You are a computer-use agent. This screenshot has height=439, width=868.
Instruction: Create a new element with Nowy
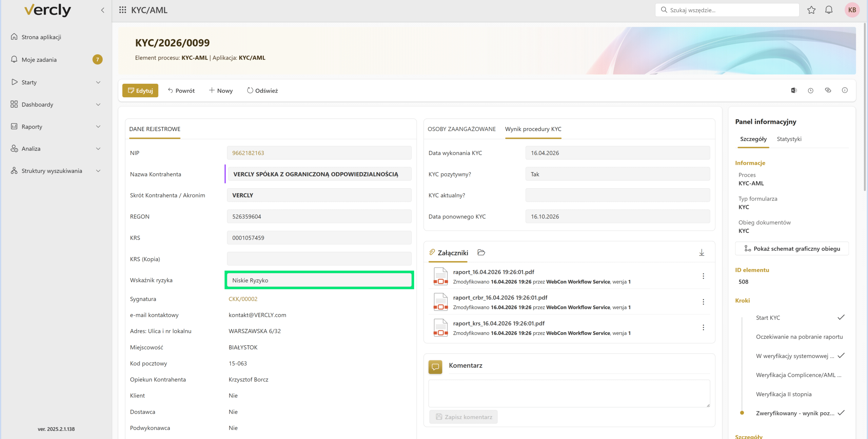pos(221,91)
